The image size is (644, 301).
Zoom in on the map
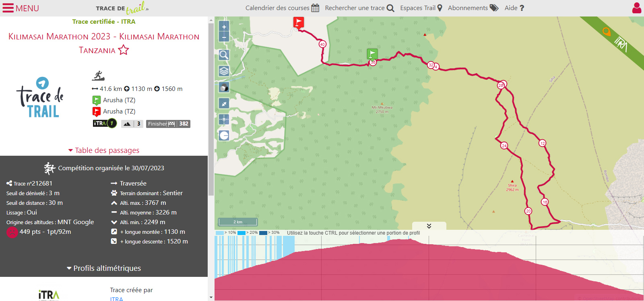(224, 27)
